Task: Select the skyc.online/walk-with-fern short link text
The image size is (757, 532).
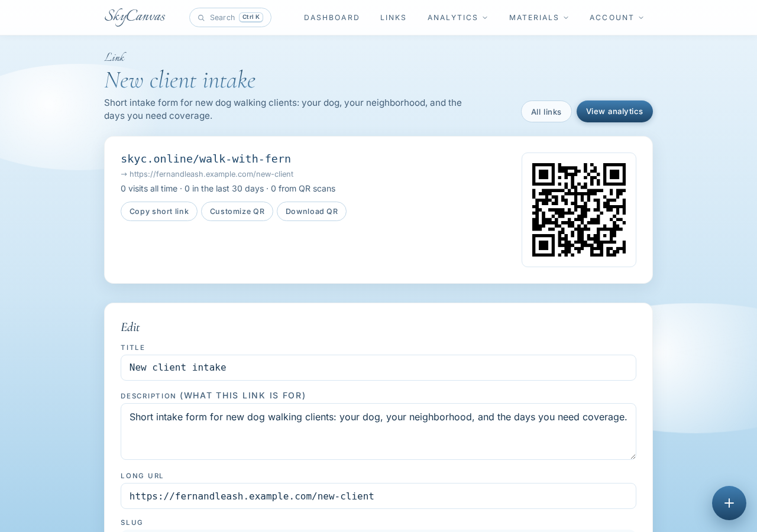Action: [x=206, y=158]
